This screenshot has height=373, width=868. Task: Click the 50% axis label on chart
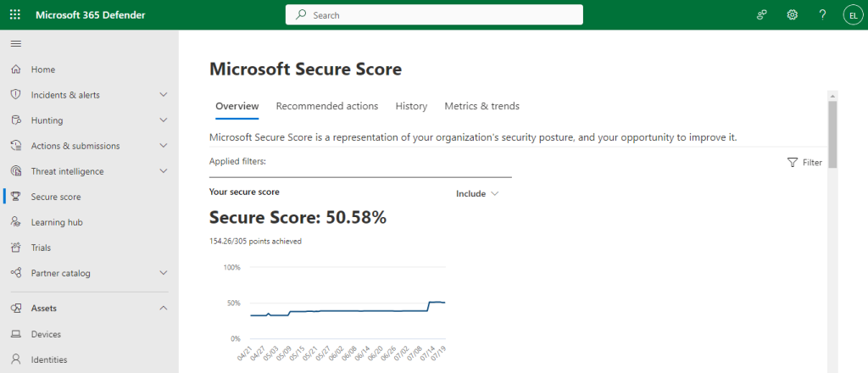[x=234, y=303]
